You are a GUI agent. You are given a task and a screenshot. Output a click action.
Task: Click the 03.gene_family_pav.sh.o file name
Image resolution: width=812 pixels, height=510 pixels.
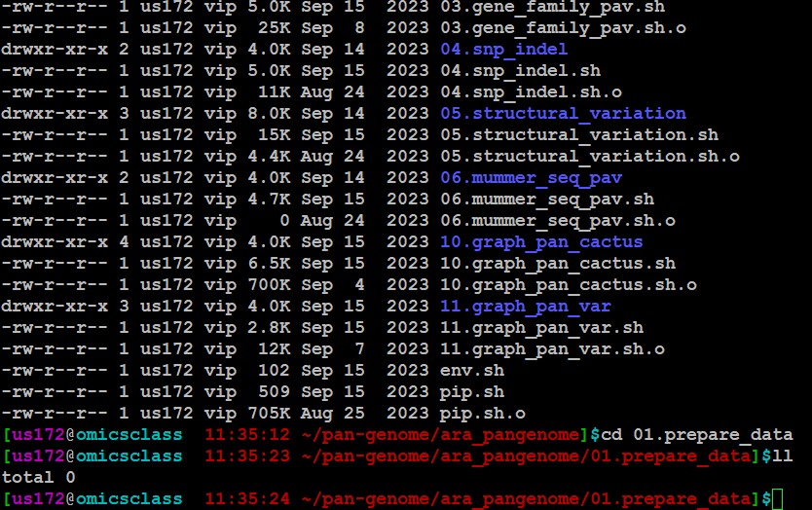click(563, 27)
